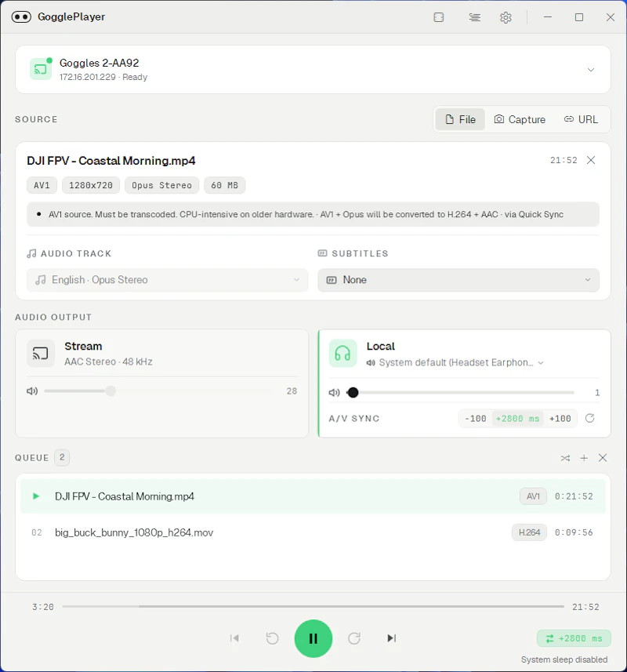Open the settings gear

[x=506, y=17]
